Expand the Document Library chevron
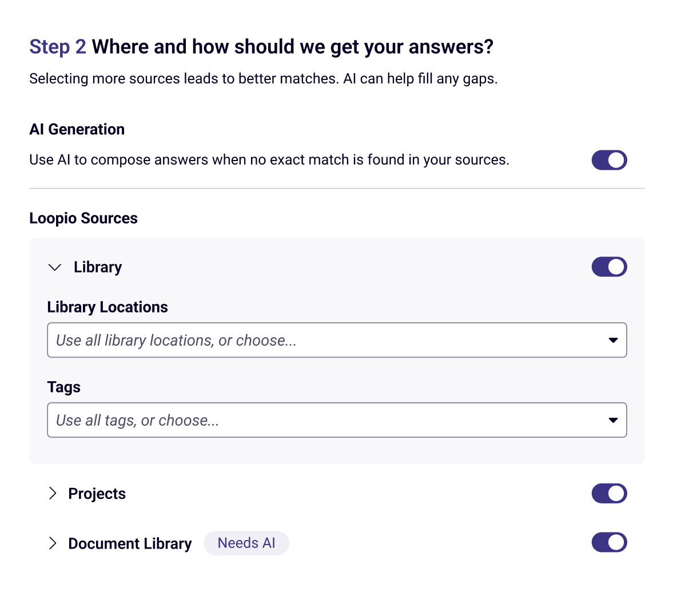 53,543
